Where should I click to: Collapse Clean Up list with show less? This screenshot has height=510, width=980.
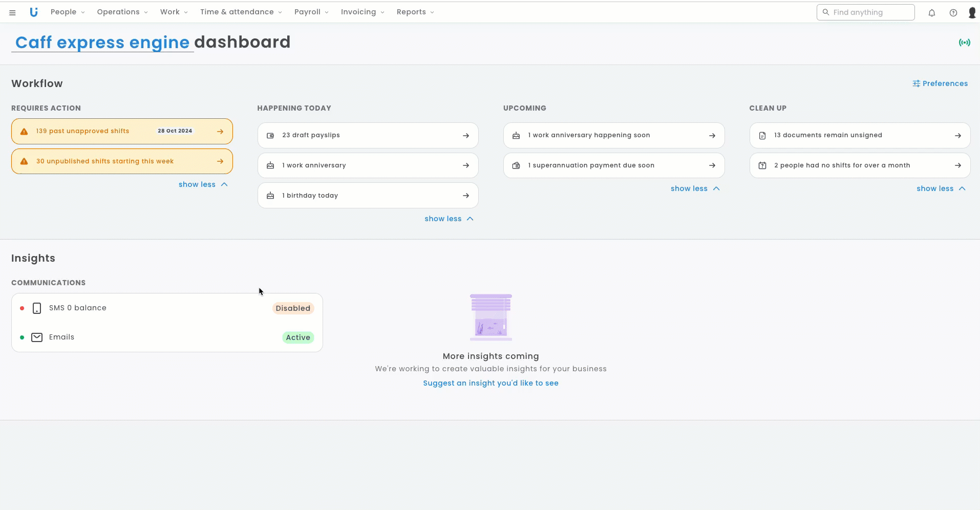pos(941,188)
